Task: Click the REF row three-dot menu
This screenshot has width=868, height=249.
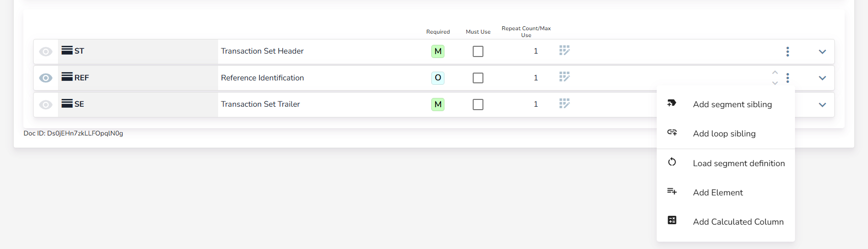Action: (787, 78)
